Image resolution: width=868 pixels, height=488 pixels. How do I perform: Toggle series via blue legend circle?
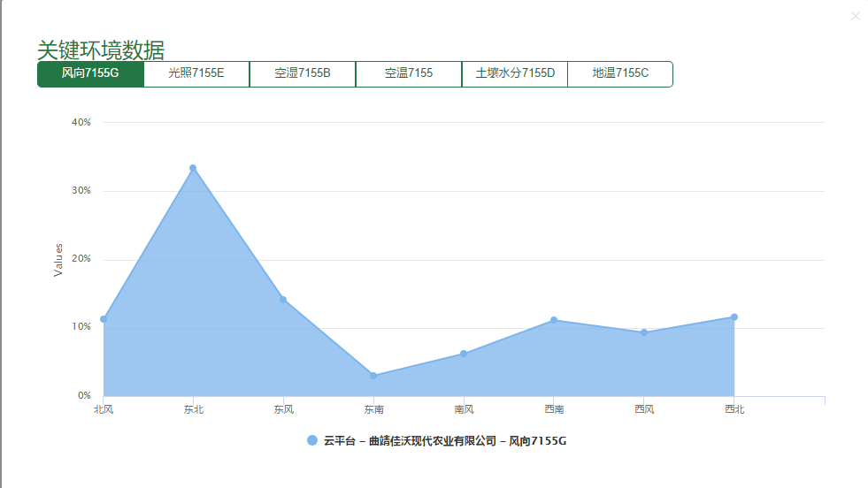coord(311,440)
